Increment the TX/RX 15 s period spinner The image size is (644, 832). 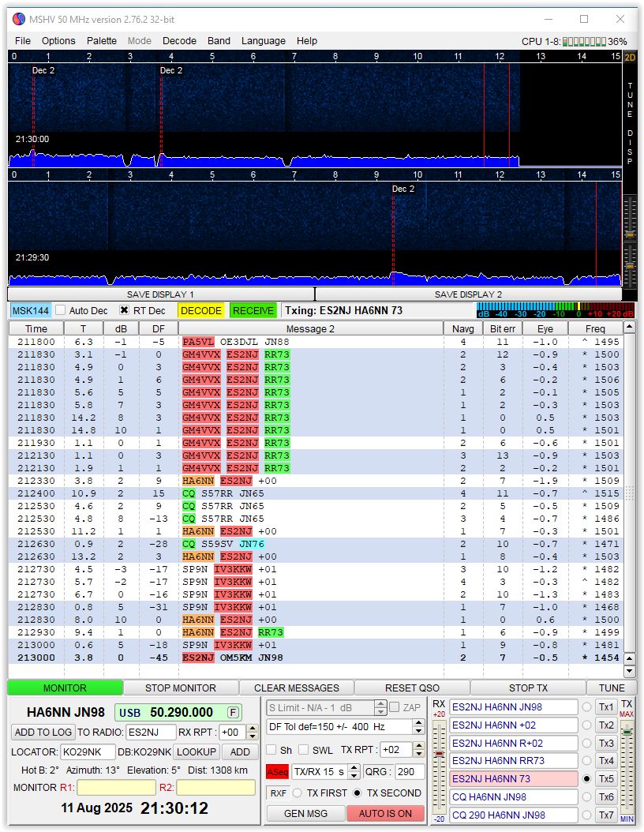(x=354, y=768)
